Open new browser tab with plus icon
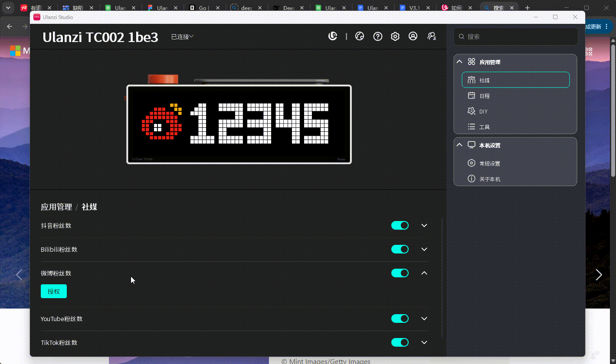The width and height of the screenshot is (616, 364). tap(528, 8)
